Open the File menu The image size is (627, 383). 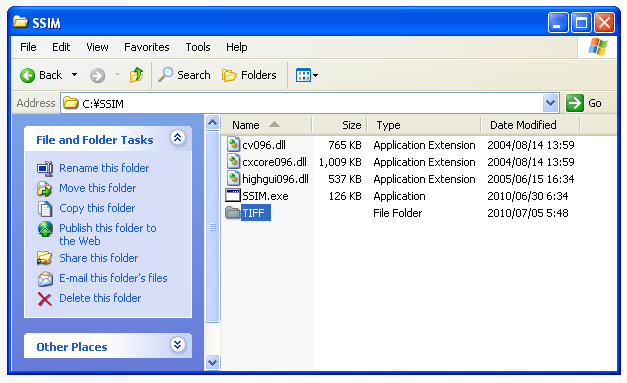point(28,47)
